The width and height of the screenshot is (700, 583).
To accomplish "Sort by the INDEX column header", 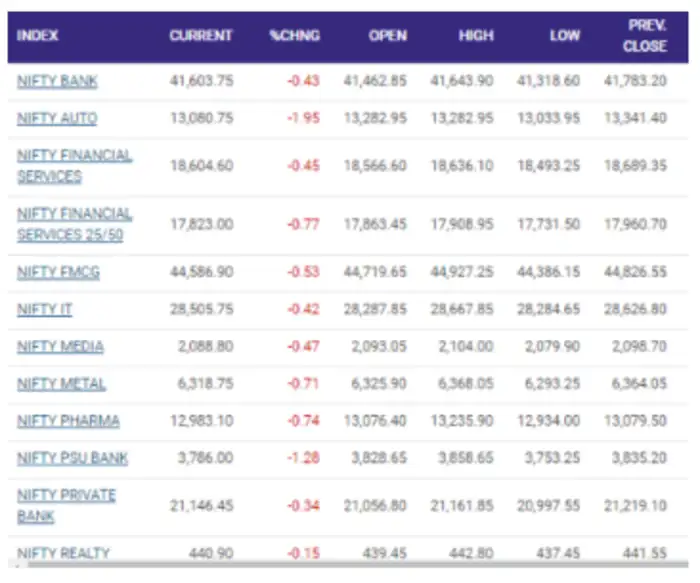I will 38,36.
